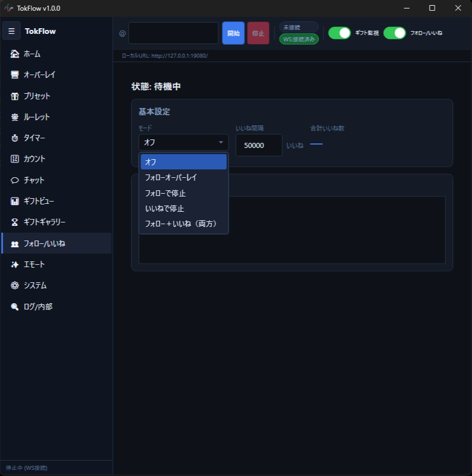
Task: Collapse the モード dropdown arrow
Action: point(221,142)
